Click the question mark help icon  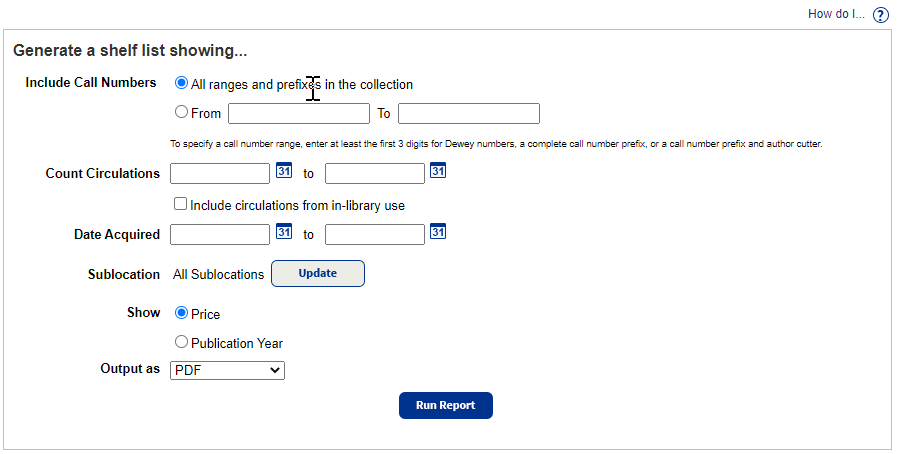[x=880, y=15]
